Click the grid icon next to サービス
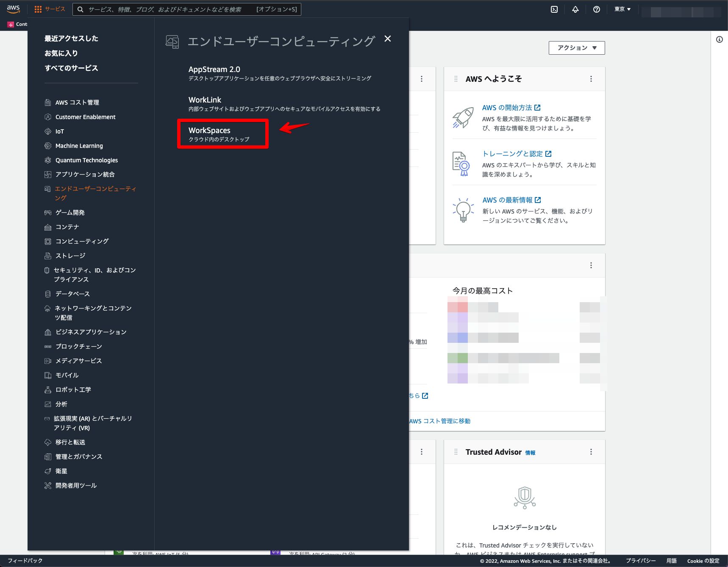This screenshot has height=567, width=728. pyautogui.click(x=38, y=9)
